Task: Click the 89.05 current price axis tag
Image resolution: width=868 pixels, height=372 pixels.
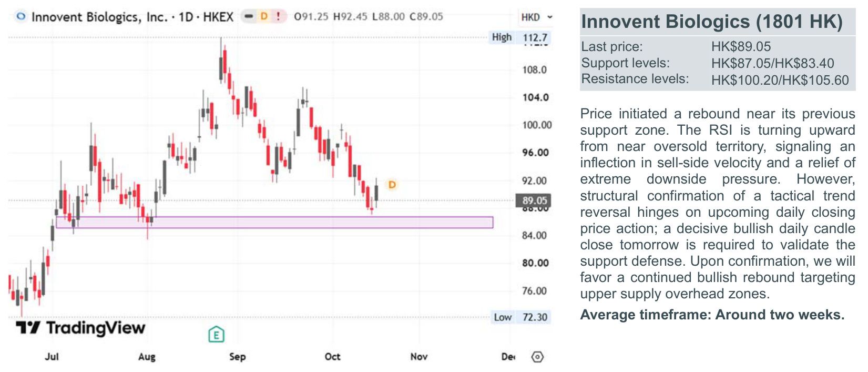Action: 535,200
